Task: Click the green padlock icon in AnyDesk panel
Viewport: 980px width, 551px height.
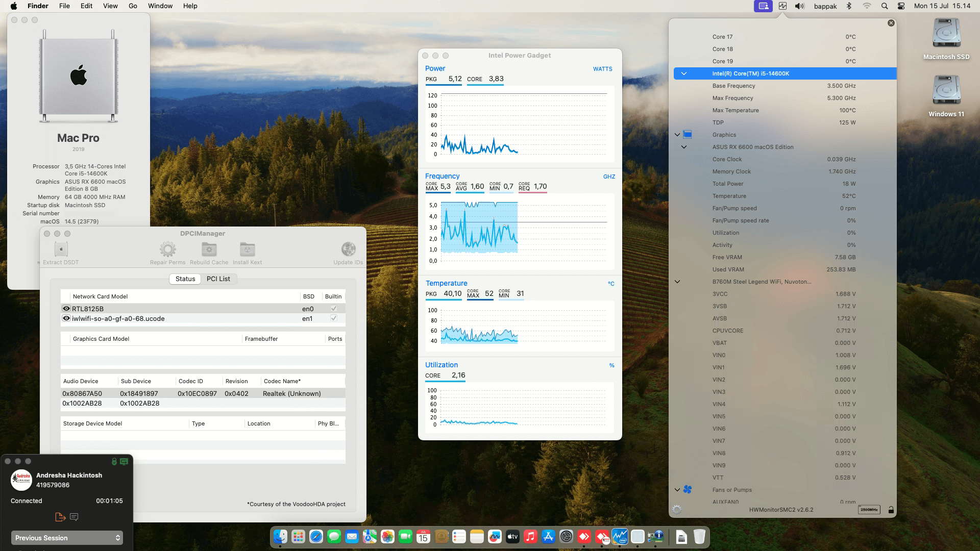Action: pyautogui.click(x=114, y=462)
